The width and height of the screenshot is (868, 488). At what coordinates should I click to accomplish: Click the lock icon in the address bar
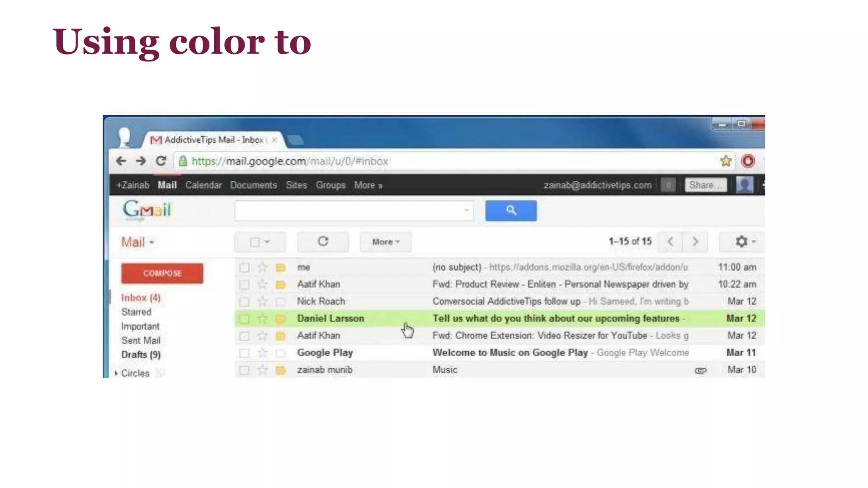coord(183,161)
